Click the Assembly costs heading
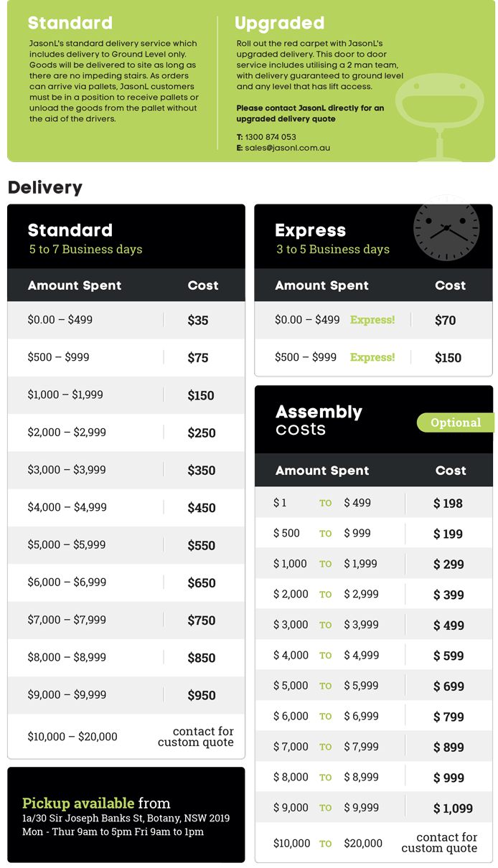Screen dimensions: 498x868 click(x=319, y=420)
